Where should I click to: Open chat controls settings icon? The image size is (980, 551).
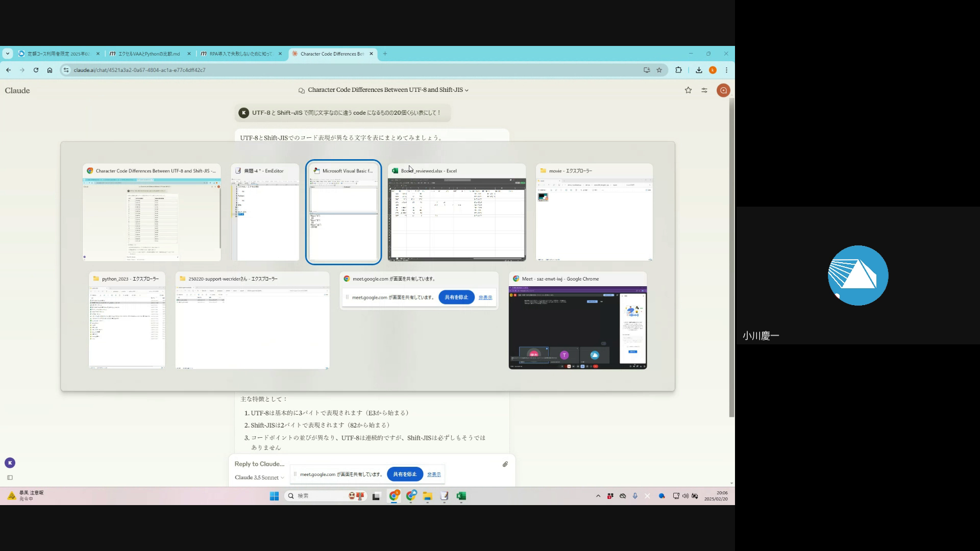tap(704, 90)
